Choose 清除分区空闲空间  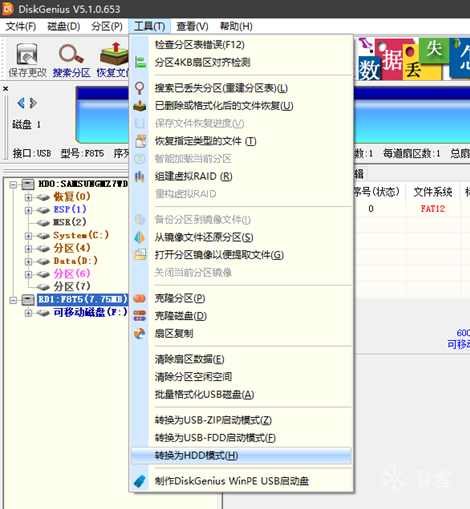[x=241, y=377]
